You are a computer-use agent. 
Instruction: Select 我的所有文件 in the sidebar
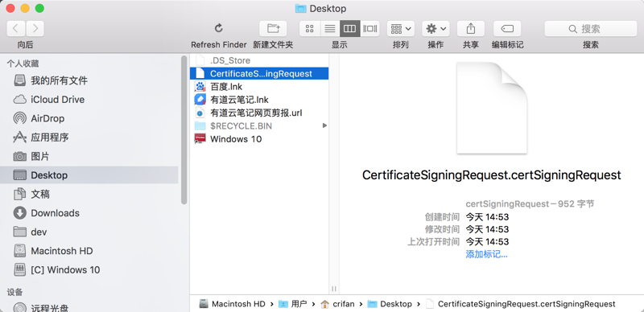pos(89,80)
